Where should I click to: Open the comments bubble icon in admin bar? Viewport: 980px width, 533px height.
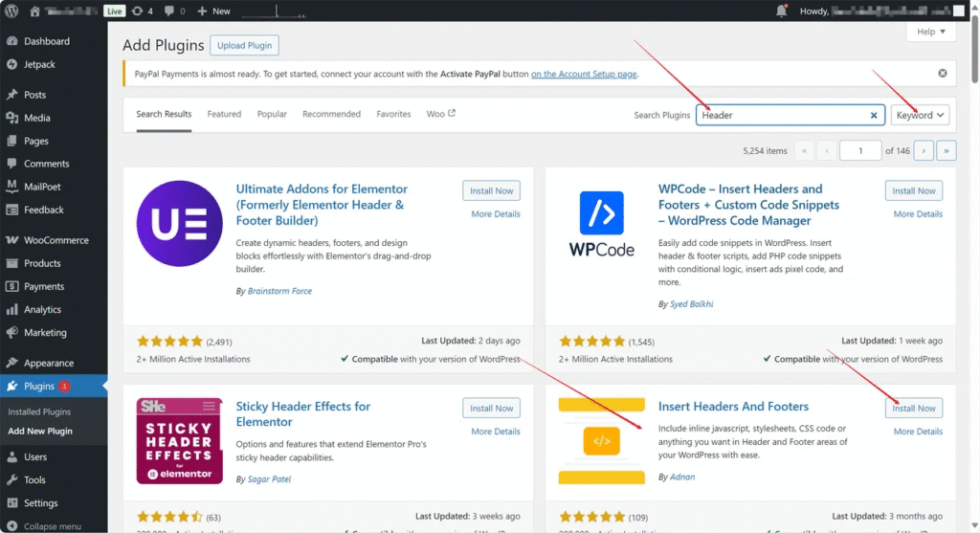pos(174,11)
